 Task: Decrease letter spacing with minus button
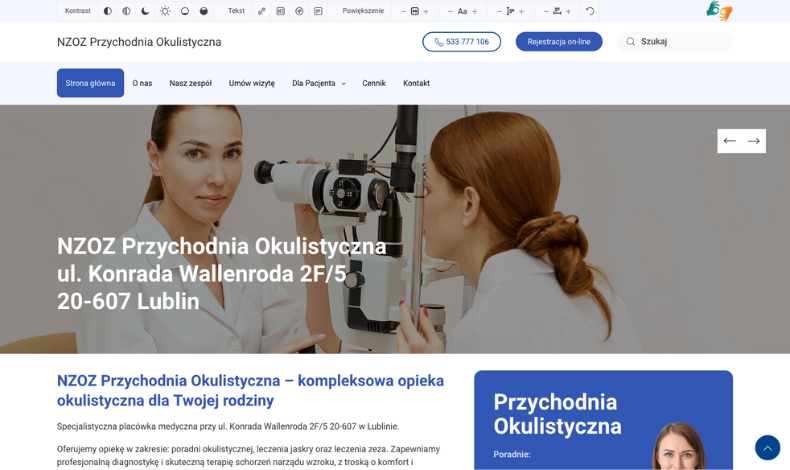point(546,11)
